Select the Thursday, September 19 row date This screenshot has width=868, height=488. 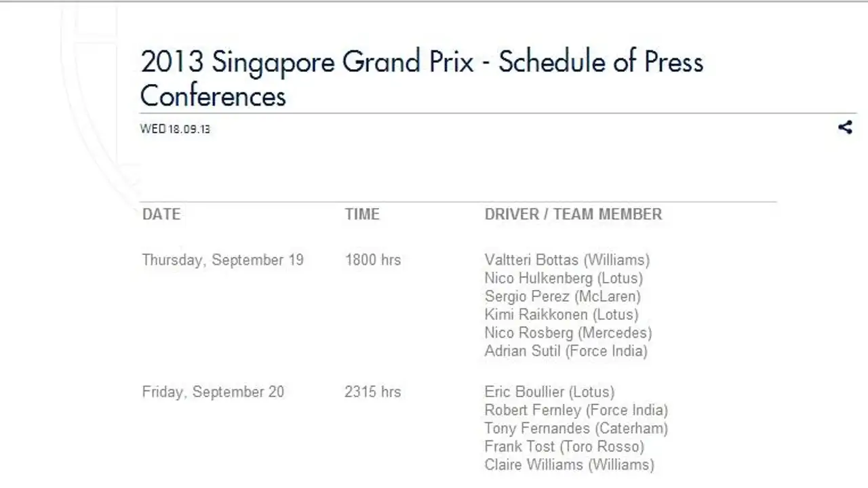click(x=223, y=260)
